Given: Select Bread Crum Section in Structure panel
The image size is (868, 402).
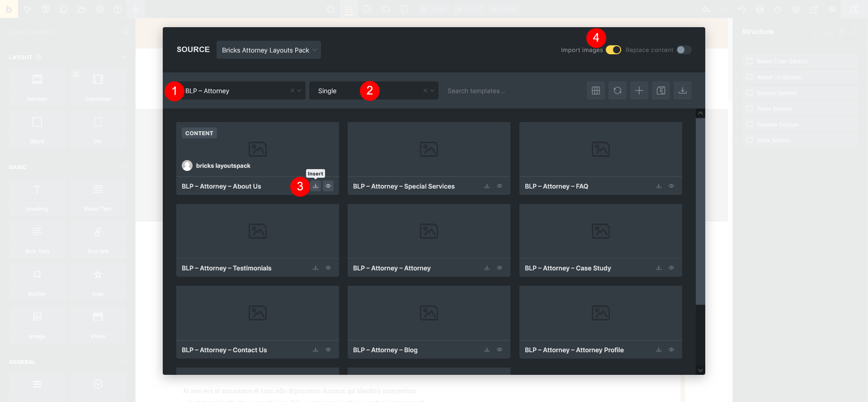Looking at the screenshot, I should [800, 61].
